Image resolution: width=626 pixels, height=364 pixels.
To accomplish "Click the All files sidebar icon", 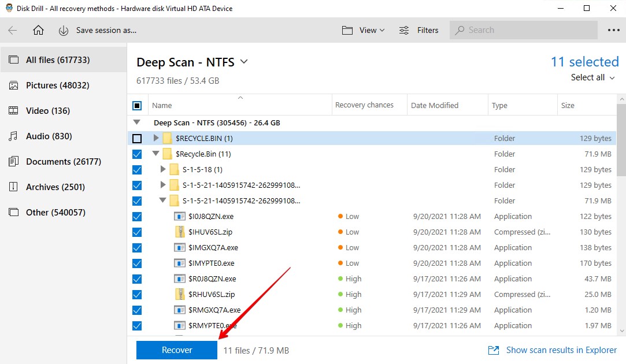I will coord(13,60).
